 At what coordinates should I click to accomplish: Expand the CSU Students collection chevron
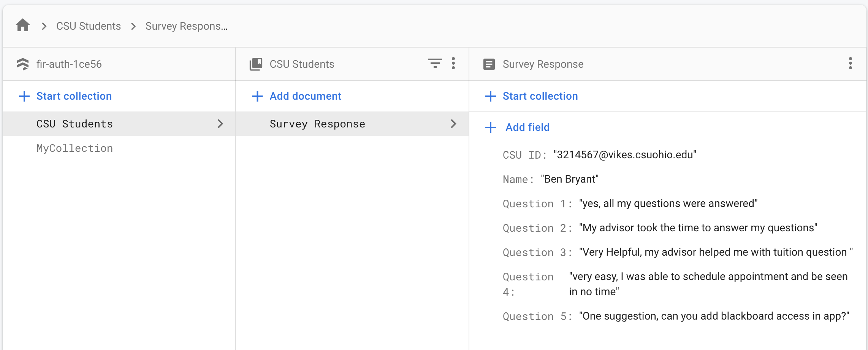pyautogui.click(x=221, y=124)
